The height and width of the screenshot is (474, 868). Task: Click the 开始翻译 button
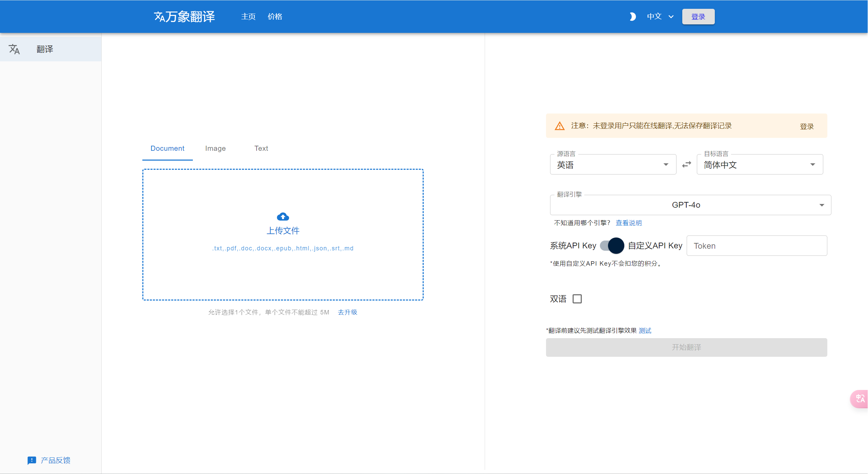click(686, 347)
